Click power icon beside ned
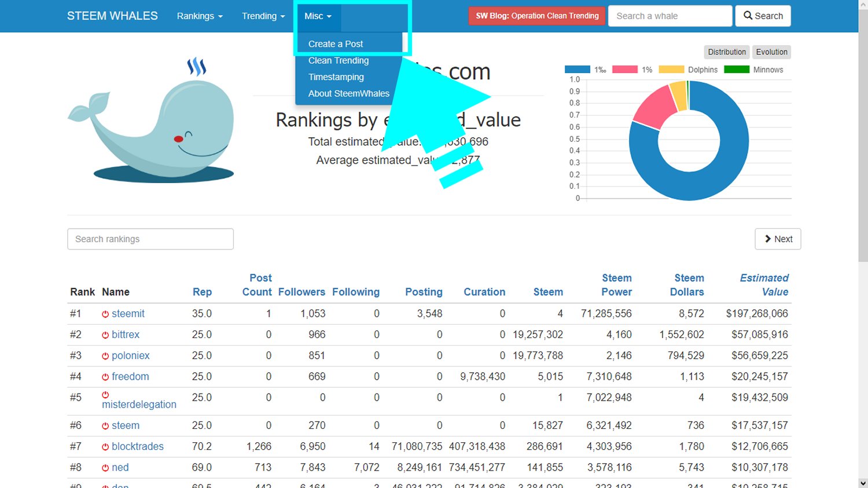 click(105, 468)
